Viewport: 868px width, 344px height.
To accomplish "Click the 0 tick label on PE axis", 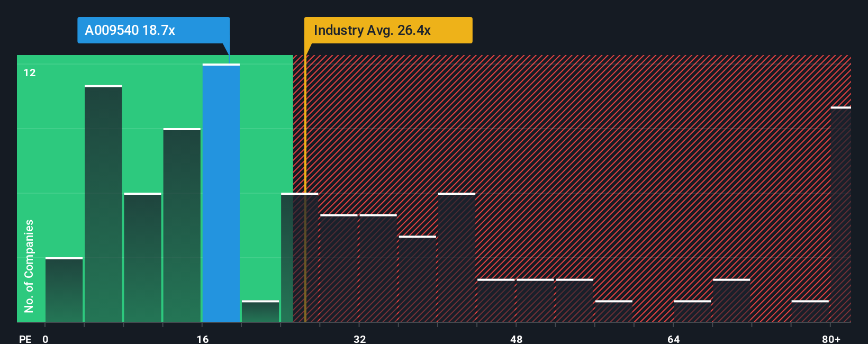I will [46, 339].
